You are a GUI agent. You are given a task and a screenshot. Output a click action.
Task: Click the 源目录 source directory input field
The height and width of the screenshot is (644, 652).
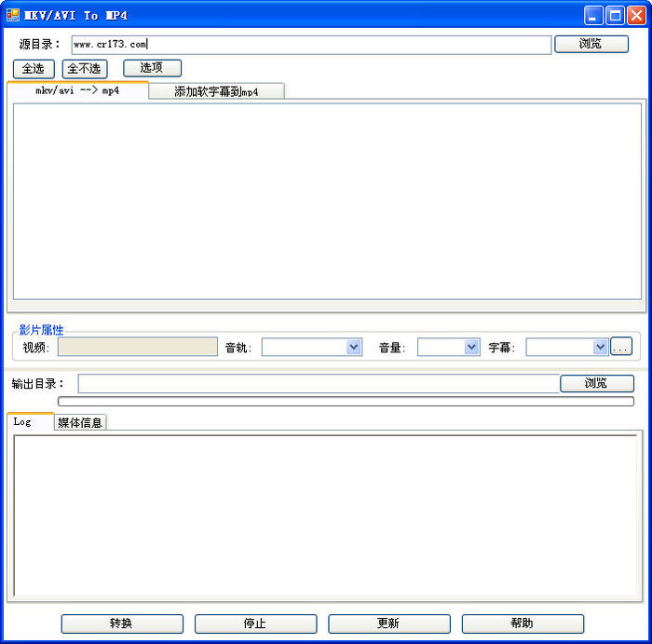311,45
